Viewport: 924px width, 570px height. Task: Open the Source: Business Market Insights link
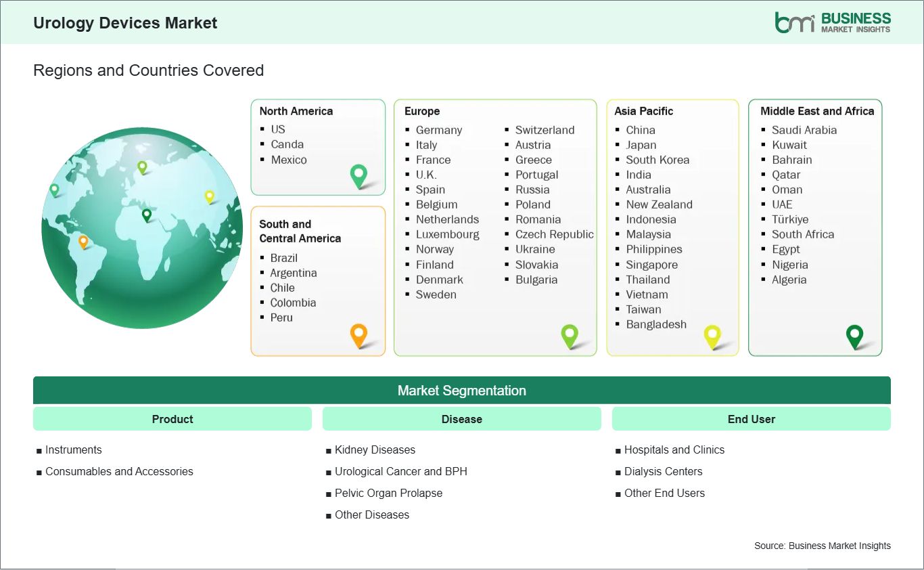[823, 546]
